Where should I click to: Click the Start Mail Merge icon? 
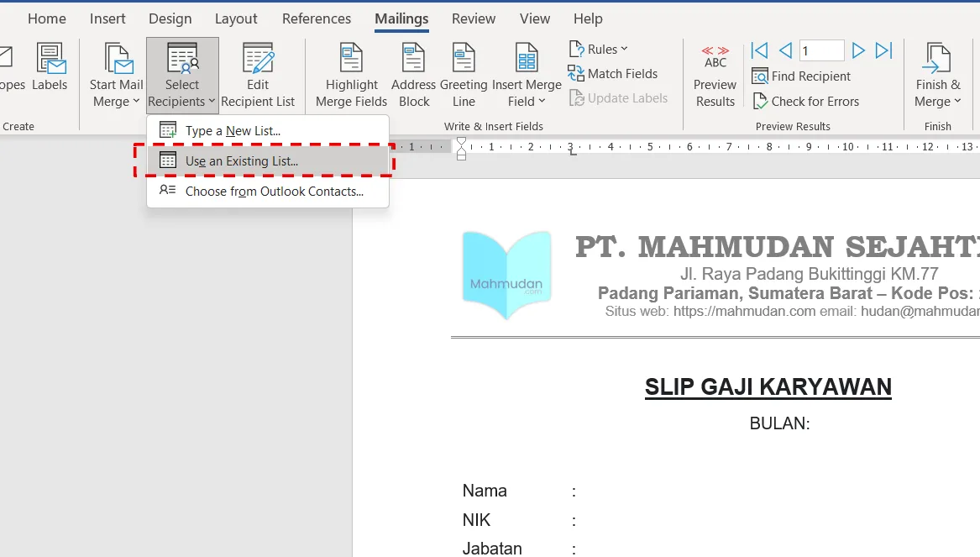point(117,58)
